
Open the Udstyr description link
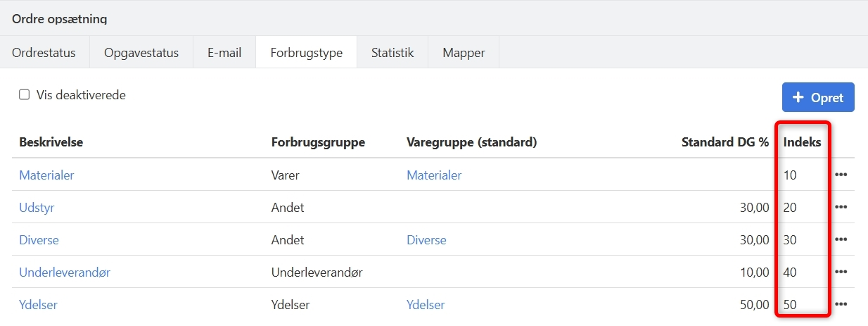(37, 208)
